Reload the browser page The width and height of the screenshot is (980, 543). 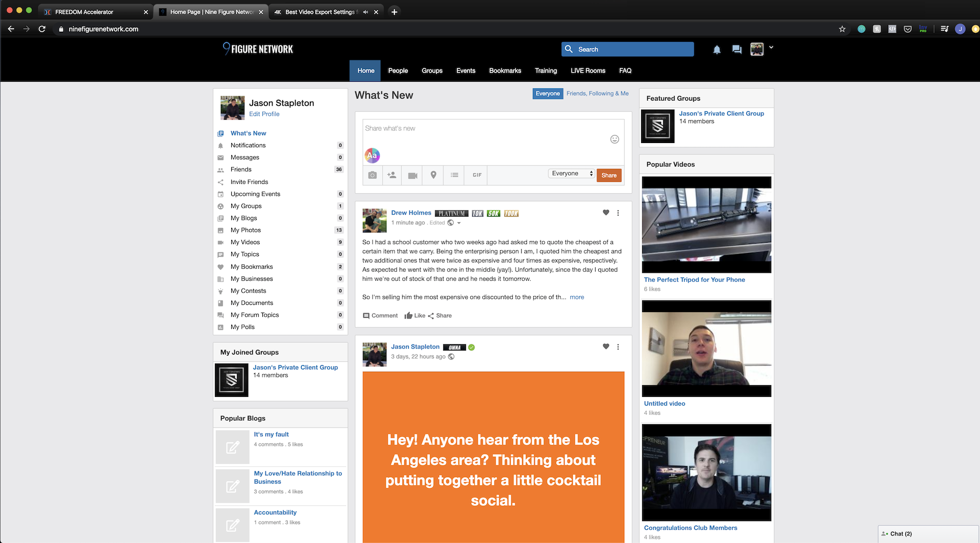[x=42, y=29]
